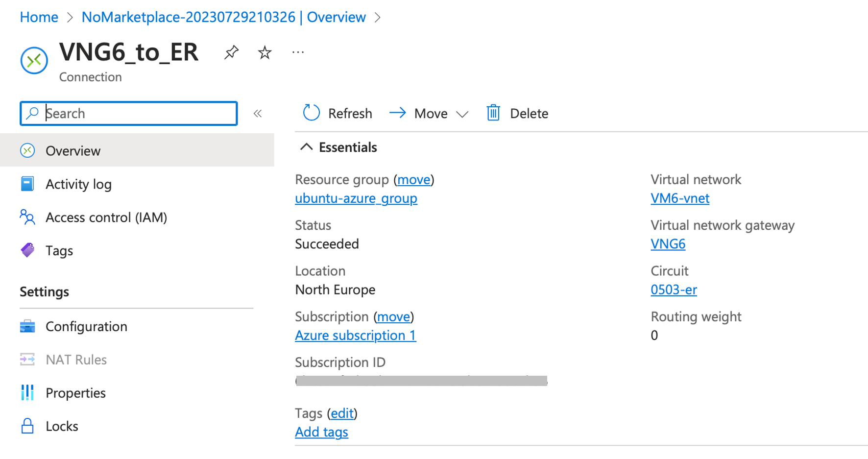Click the Properties bars icon
This screenshot has width=868, height=459.
point(27,393)
